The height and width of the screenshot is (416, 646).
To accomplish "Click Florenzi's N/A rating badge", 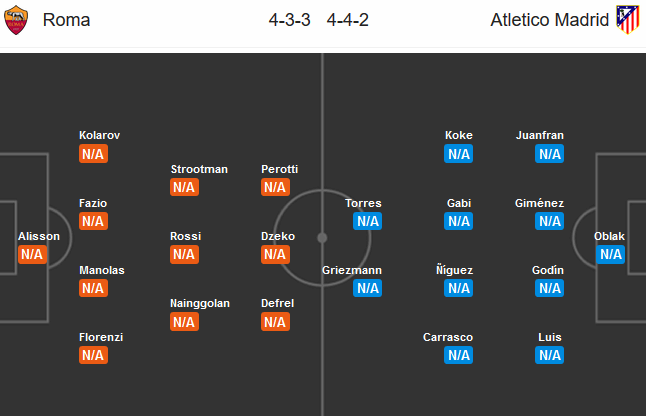I will tap(93, 355).
